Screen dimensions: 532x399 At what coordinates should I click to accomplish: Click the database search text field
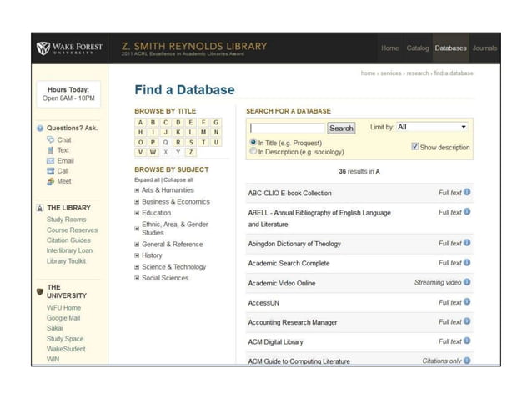coord(287,129)
